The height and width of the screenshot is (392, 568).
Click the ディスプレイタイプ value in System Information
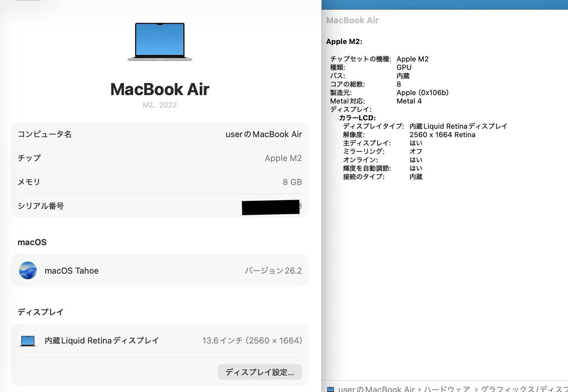click(x=458, y=126)
